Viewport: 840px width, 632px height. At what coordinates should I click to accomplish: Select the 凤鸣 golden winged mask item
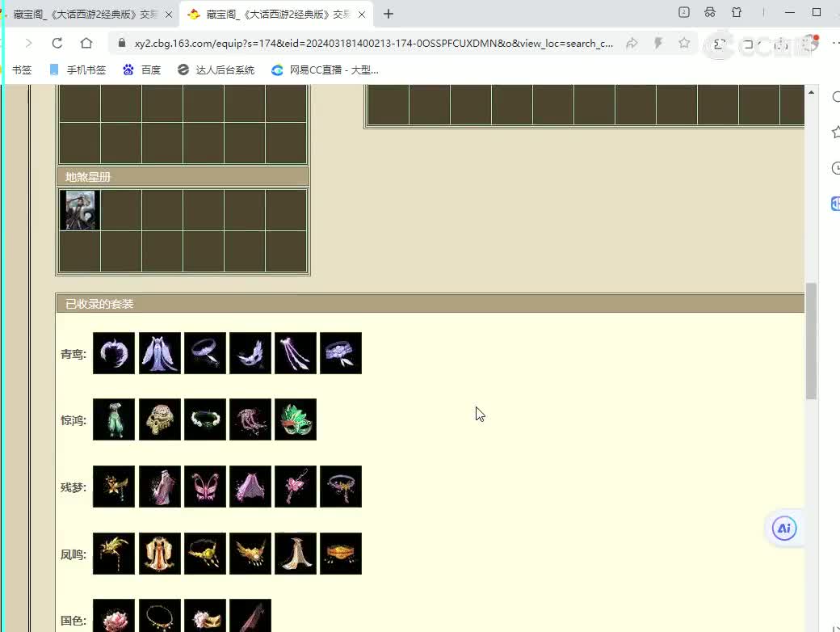(x=250, y=554)
